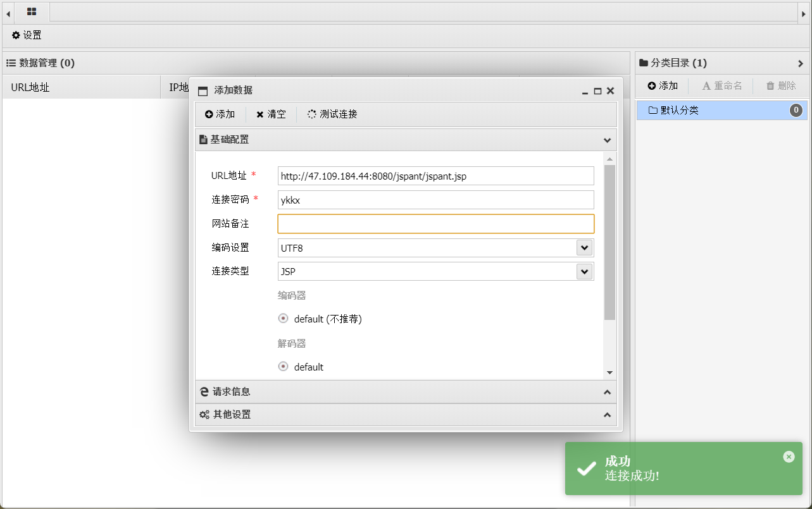Click the 默认分类 count badge
This screenshot has height=509, width=812.
coord(796,111)
